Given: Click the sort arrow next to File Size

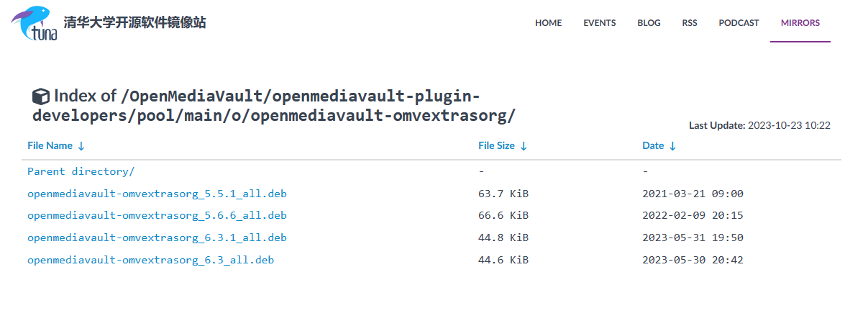Looking at the screenshot, I should tap(524, 146).
